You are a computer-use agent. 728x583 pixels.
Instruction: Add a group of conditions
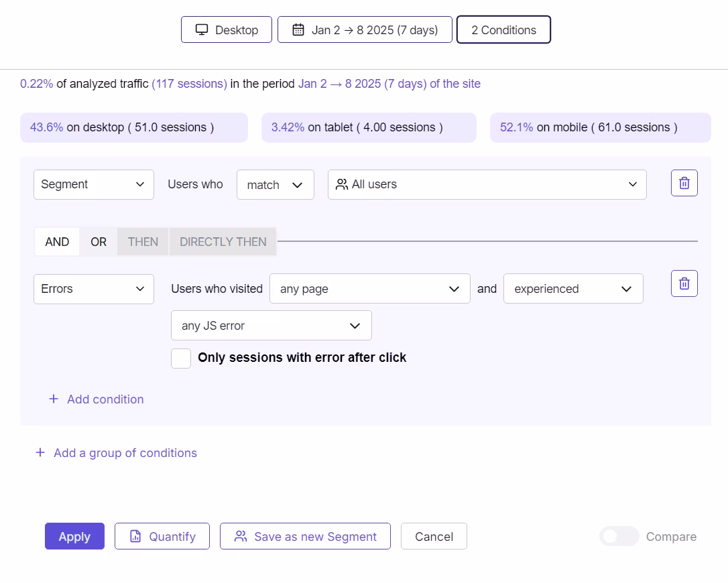coord(117,452)
